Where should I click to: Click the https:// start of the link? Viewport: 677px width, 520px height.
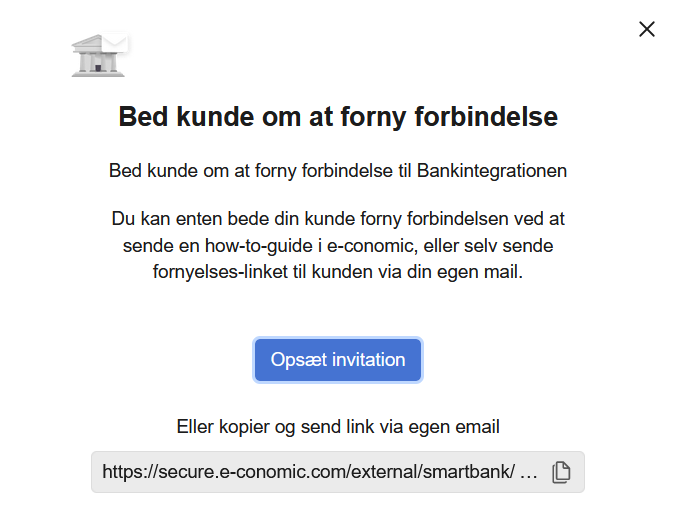click(130, 472)
